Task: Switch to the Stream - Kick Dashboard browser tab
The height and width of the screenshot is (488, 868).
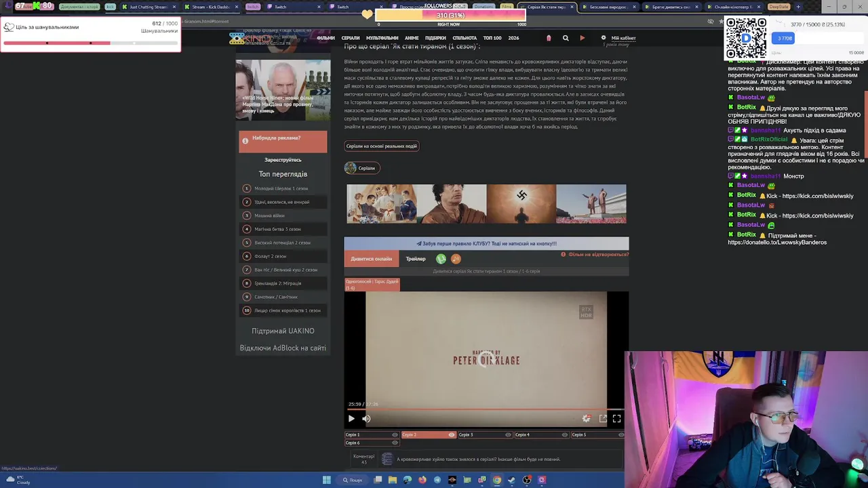Action: (211, 7)
